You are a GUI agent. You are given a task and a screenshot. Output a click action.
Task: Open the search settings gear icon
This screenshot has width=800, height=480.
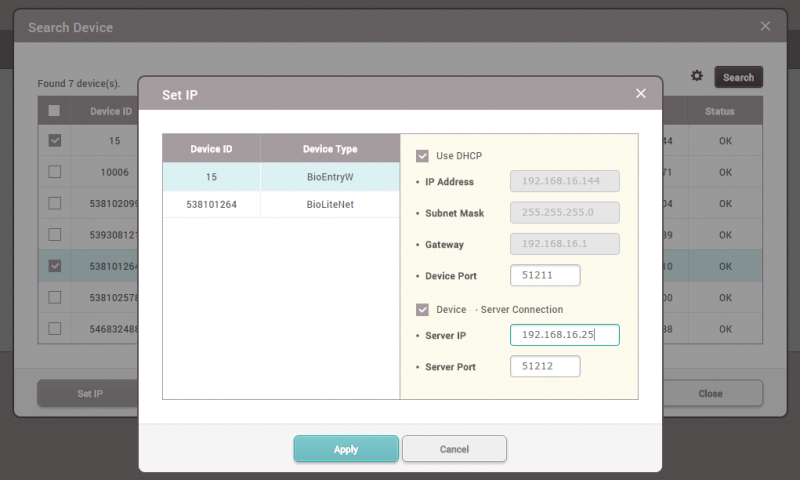(x=697, y=76)
